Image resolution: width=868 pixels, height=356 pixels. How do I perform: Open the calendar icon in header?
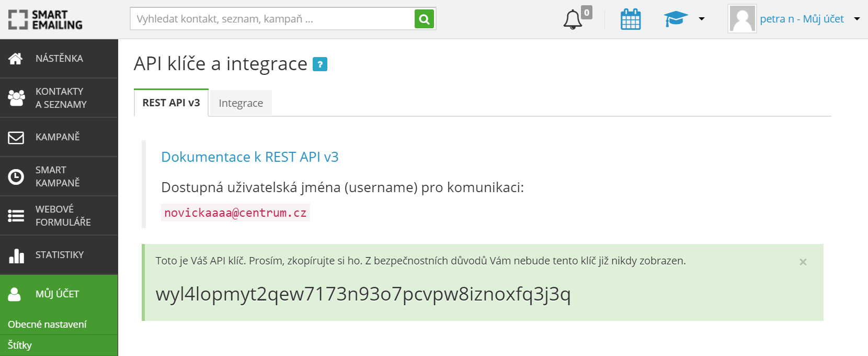pos(631,19)
